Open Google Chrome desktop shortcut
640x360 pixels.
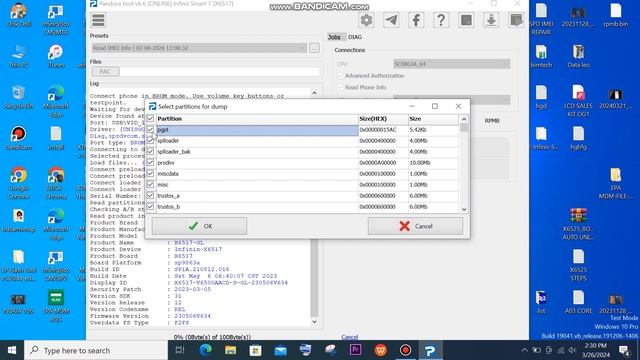tap(19, 183)
